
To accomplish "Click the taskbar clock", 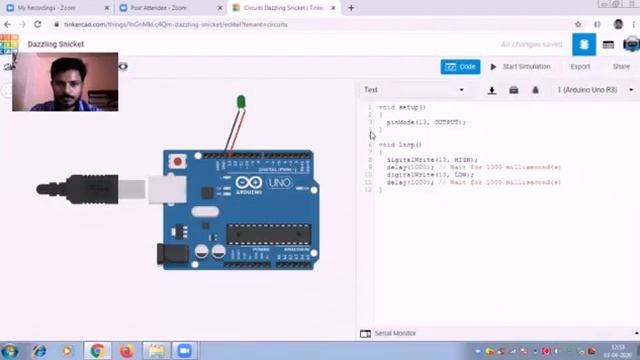I will tap(618, 351).
